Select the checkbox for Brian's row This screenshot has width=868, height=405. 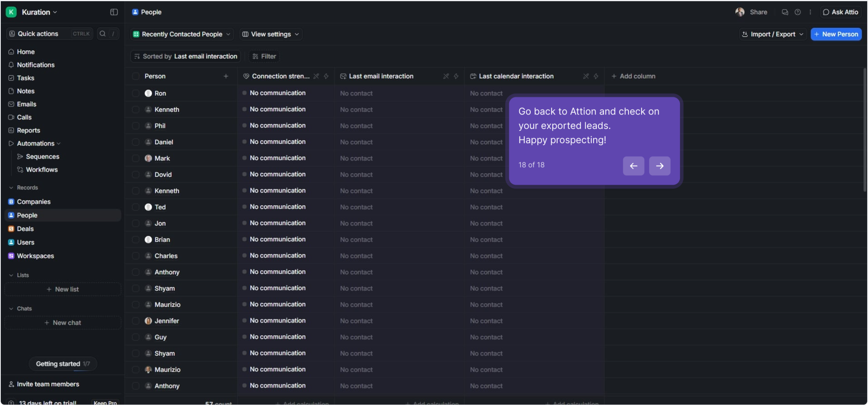pyautogui.click(x=135, y=239)
